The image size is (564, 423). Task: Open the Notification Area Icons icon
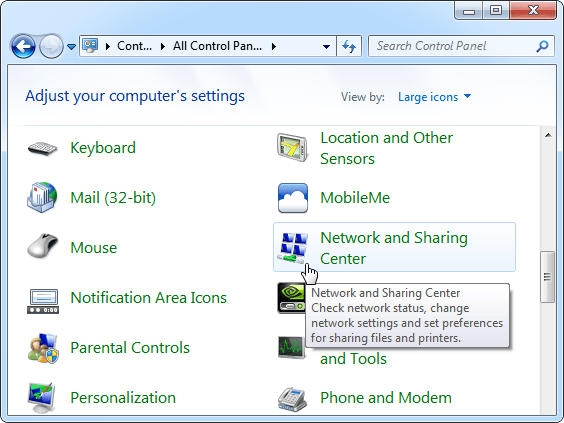tap(43, 301)
